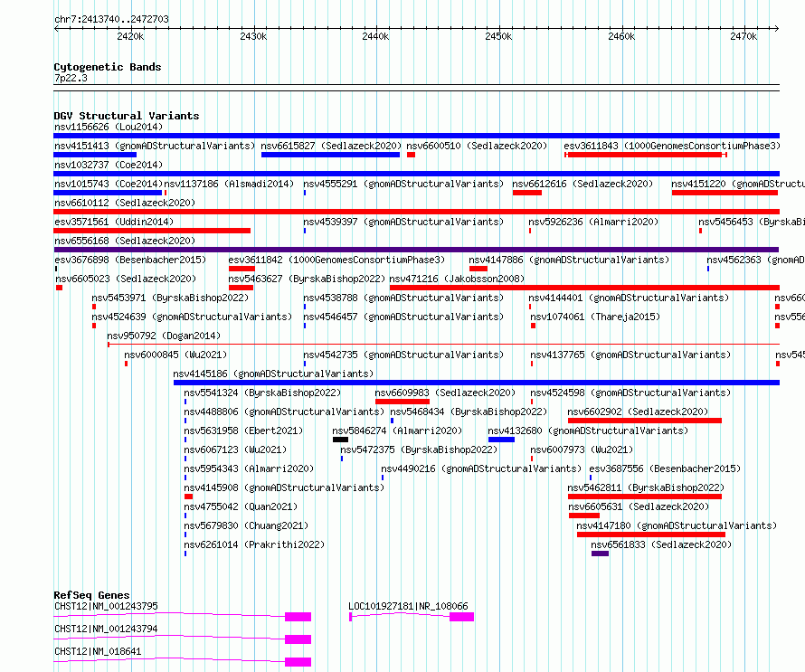Viewport: 805px width, 672px height.
Task: Open nsv6615827 (Sedlazeck2020) variant label
Action: pyautogui.click(x=331, y=146)
